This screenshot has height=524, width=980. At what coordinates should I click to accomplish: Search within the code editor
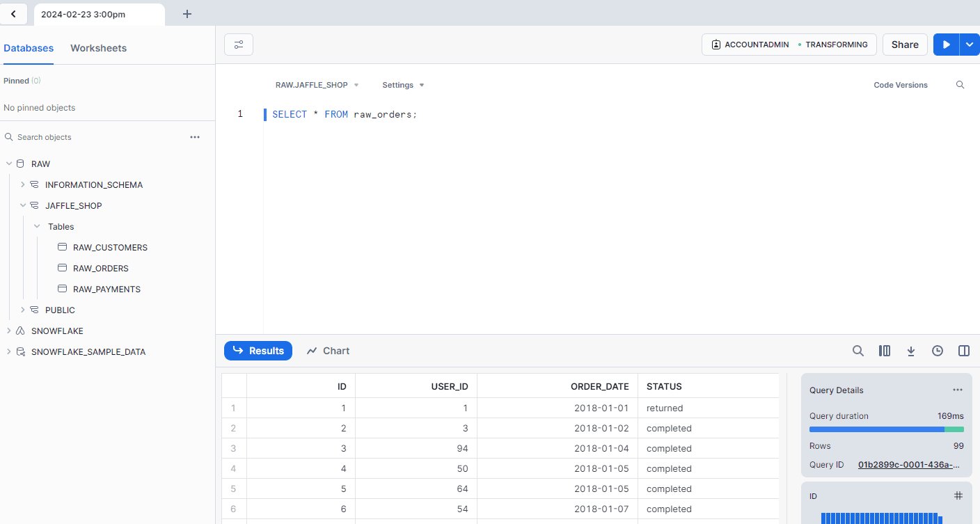coord(960,85)
